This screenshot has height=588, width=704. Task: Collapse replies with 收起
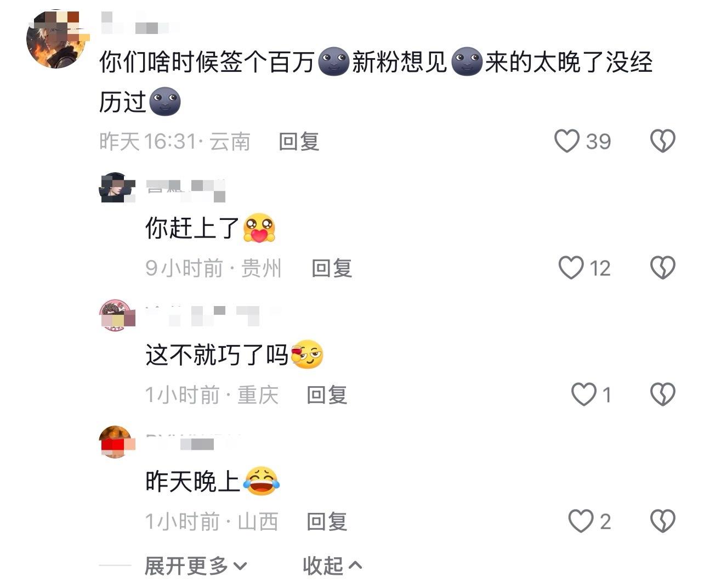[332, 566]
